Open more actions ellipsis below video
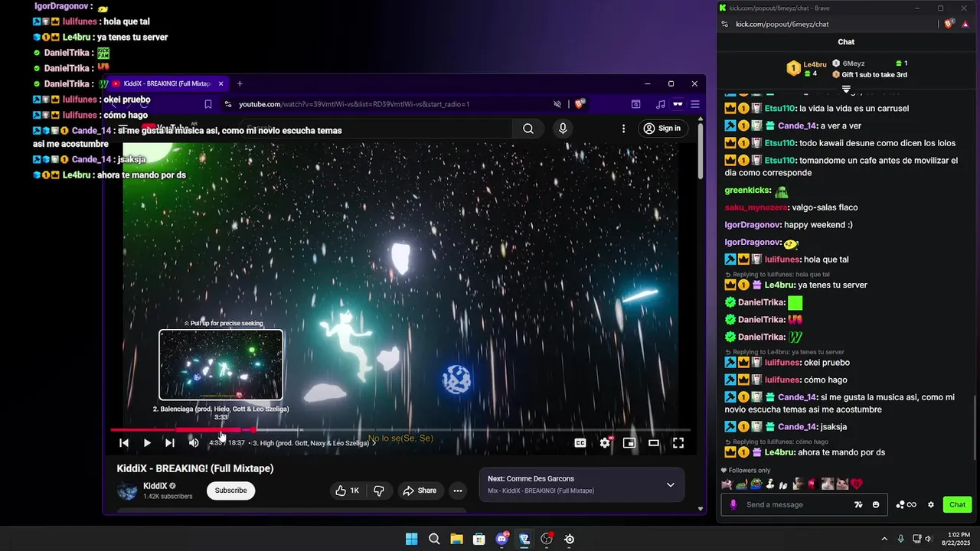 (x=458, y=491)
